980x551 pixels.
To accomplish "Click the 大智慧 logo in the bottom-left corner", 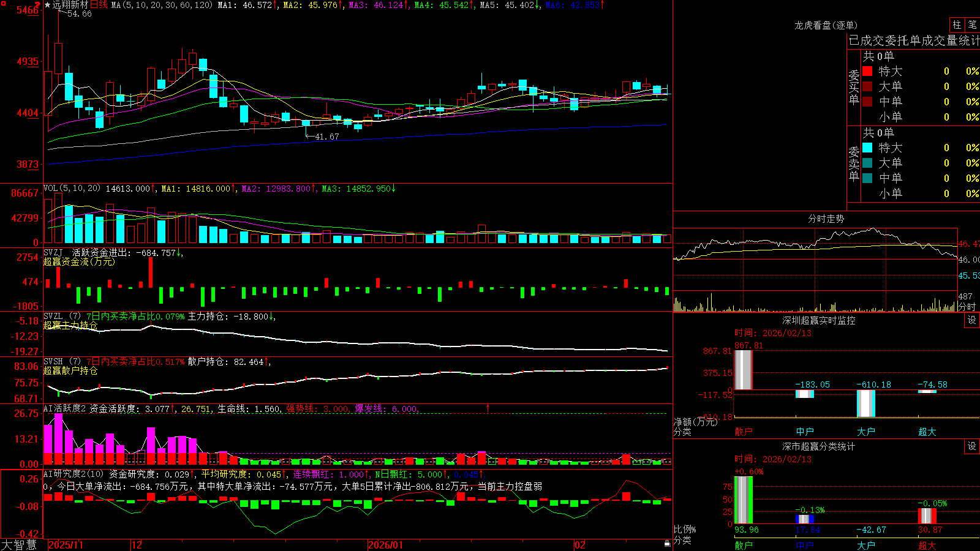I will (19, 545).
